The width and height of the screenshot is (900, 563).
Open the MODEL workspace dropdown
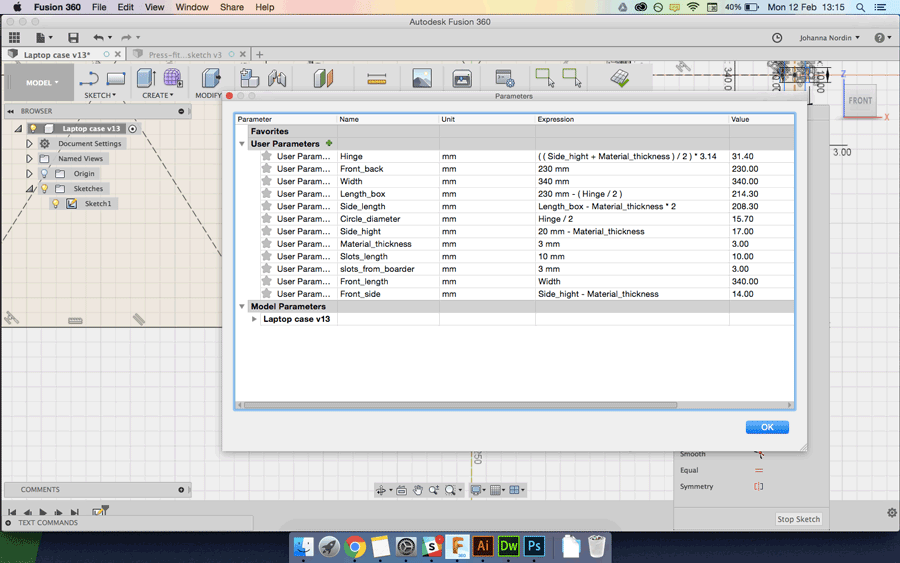(x=41, y=83)
